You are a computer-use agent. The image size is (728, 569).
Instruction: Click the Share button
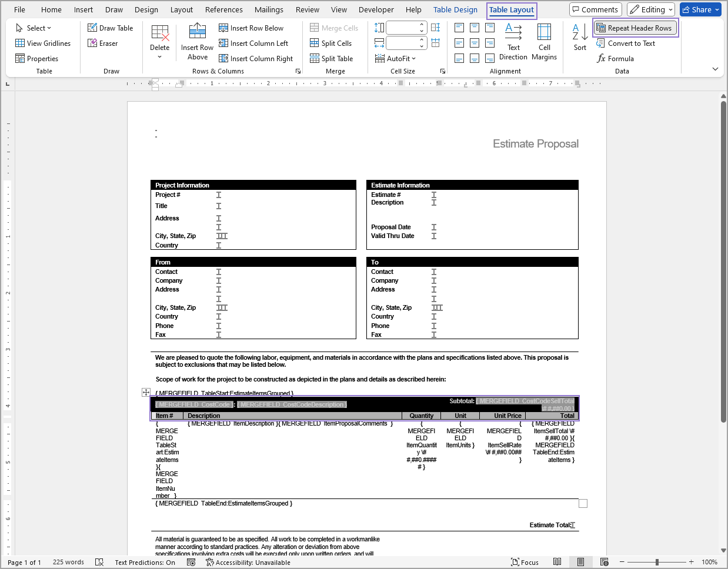(x=700, y=9)
